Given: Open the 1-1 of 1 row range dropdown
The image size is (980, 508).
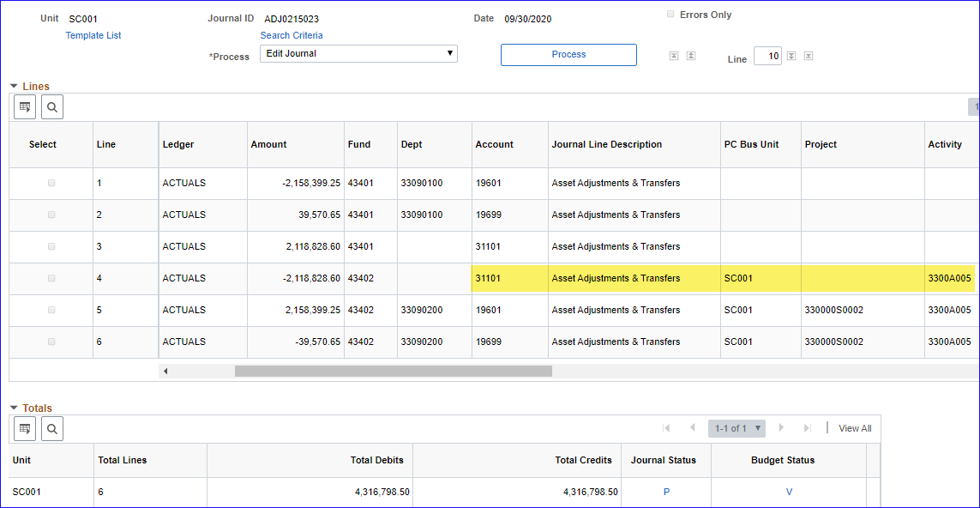Looking at the screenshot, I should point(737,428).
